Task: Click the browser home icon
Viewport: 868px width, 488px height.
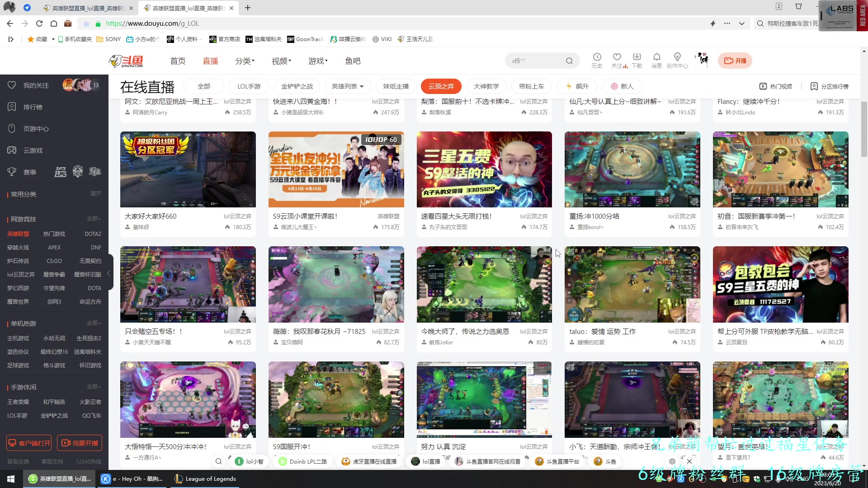Action: [54, 23]
